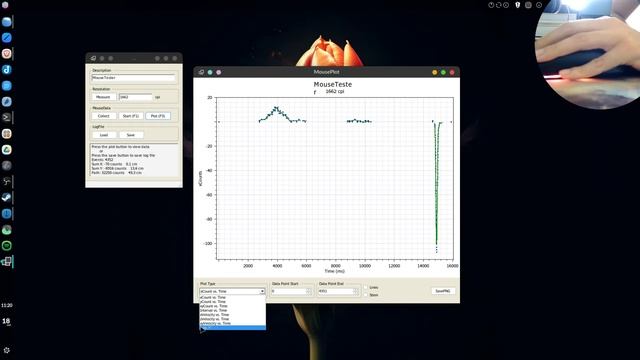The image size is (640, 360).
Task: Step the Data Point End spinner arrows
Action: click(x=356, y=291)
